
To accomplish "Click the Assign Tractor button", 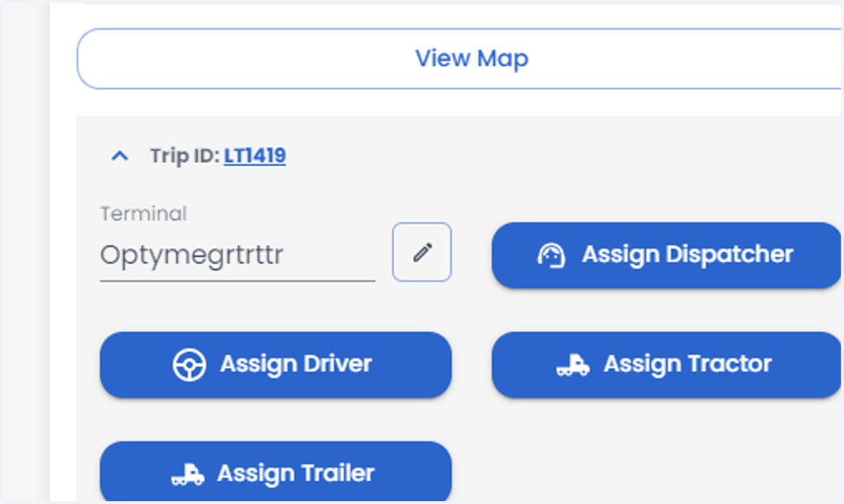I will tap(666, 365).
